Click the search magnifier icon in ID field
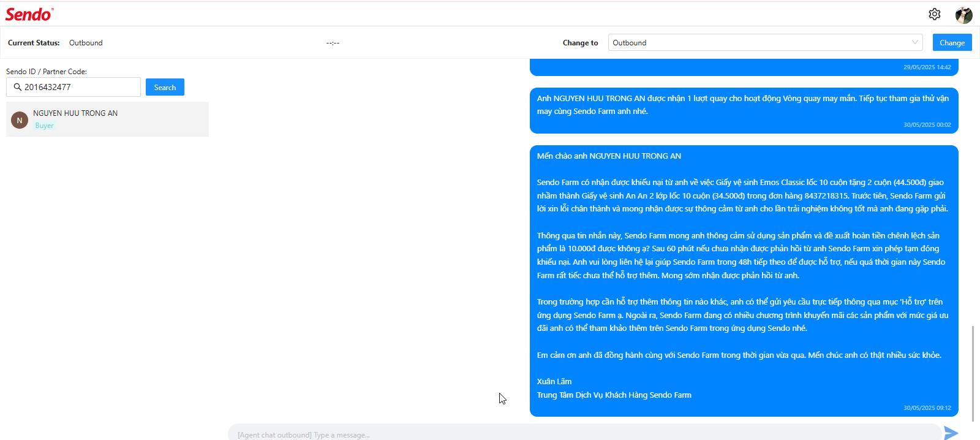 (x=18, y=87)
